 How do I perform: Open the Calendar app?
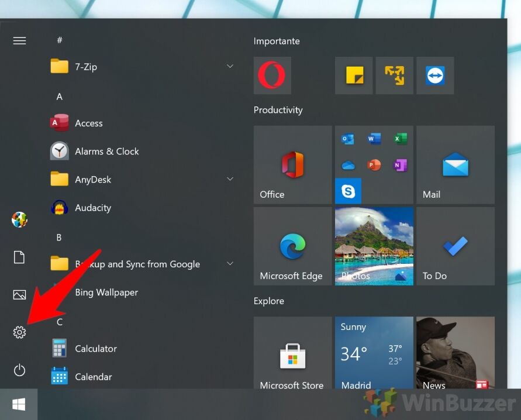143,377
